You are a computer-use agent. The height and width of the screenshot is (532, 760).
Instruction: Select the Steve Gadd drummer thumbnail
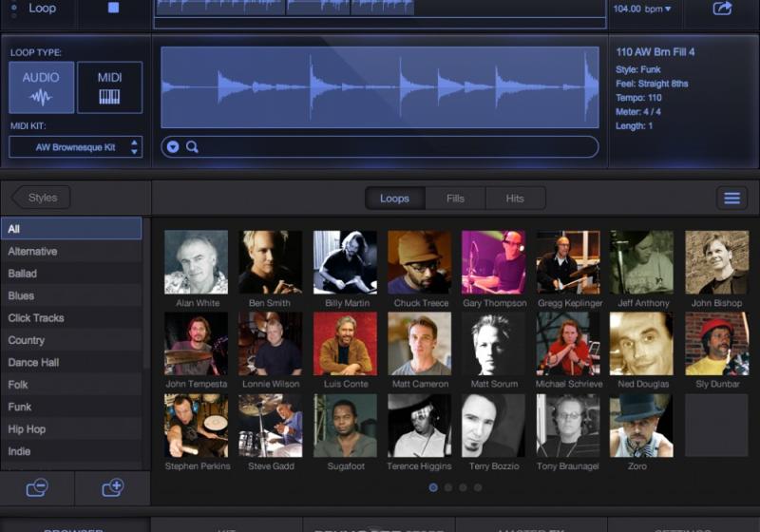coord(271,426)
